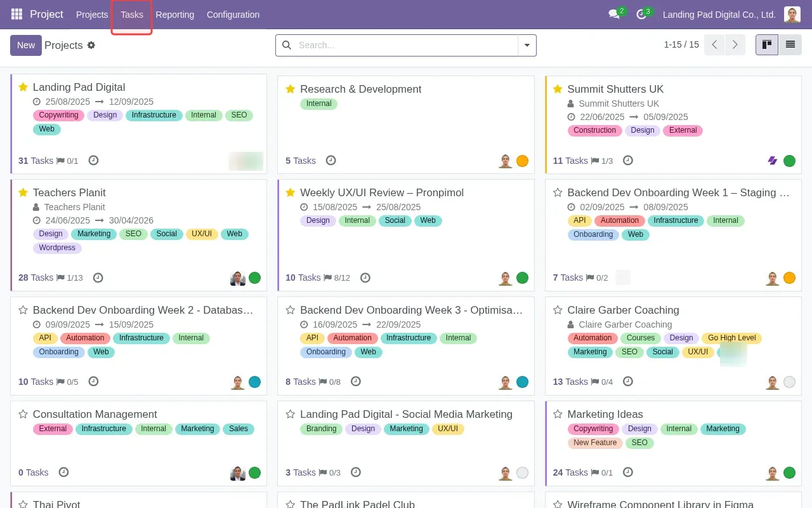Click the purple integration icon on Summit Shutters UK
Screen dimensions: 812x508
pos(772,161)
